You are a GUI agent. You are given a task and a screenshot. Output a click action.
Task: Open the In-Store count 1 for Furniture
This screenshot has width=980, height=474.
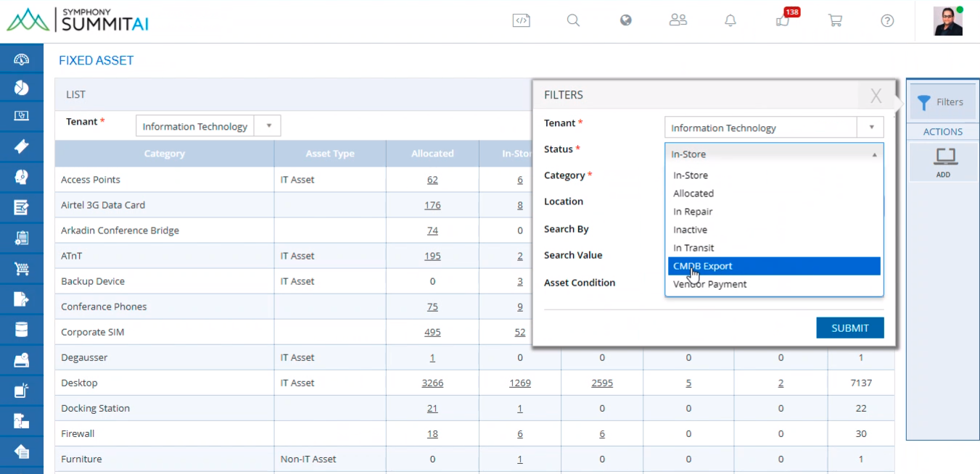(520, 459)
